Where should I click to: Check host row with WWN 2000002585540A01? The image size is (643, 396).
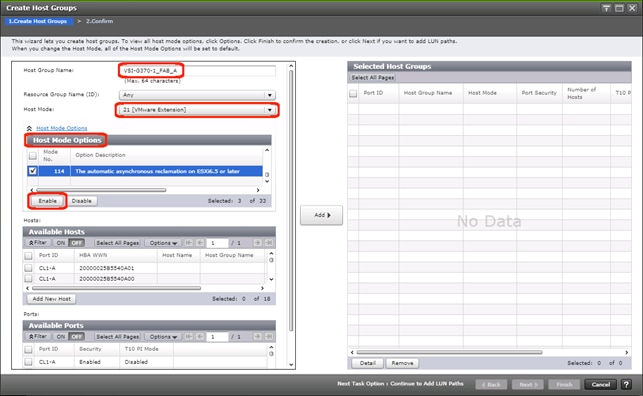point(28,268)
